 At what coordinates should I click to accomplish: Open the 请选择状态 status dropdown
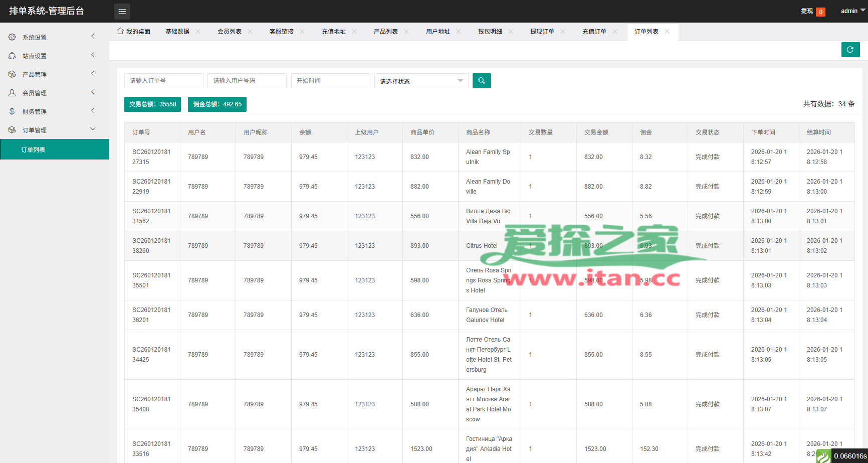coord(421,81)
